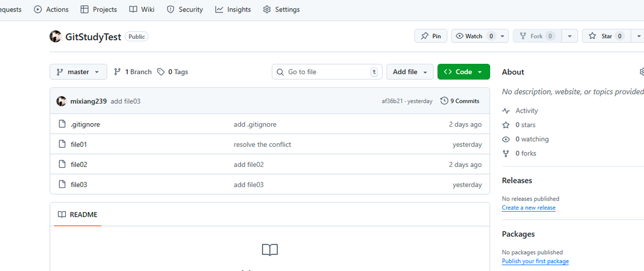Click the Star count badge showing 0
The width and height of the screenshot is (644, 271).
(620, 36)
